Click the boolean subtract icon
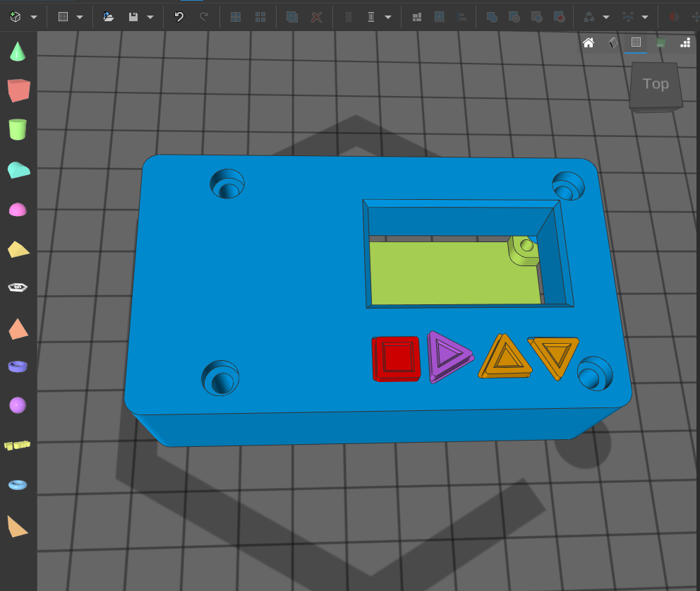Image resolution: width=700 pixels, height=591 pixels. tap(514, 17)
